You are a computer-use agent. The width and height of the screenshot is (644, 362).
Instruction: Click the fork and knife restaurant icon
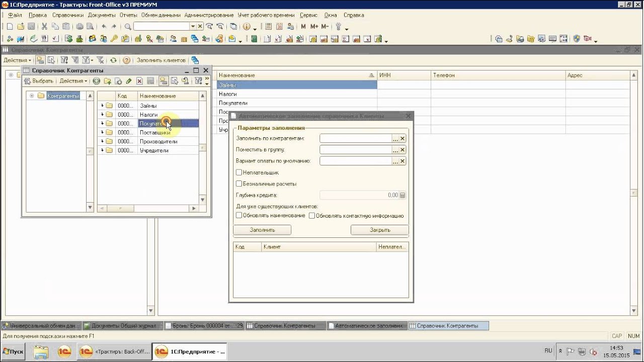tap(44, 39)
